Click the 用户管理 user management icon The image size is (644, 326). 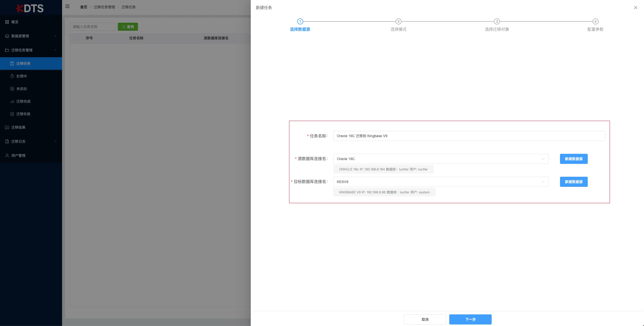tap(7, 156)
